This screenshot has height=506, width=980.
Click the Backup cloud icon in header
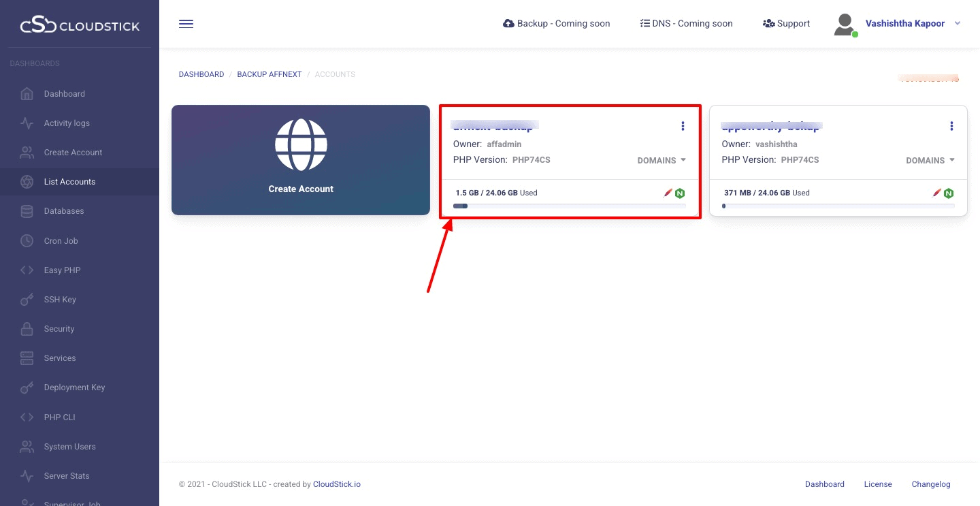click(508, 24)
